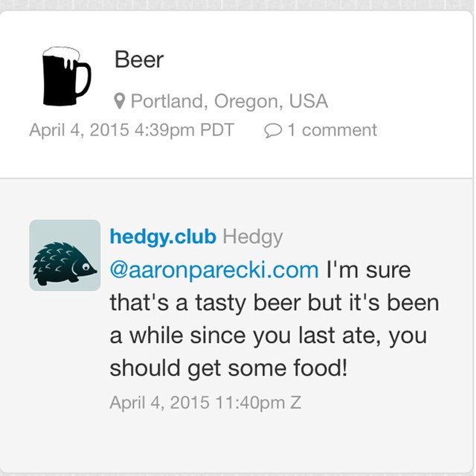View the "1 comment" link
Image resolution: width=476 pixels, height=476 pixels.
332,130
